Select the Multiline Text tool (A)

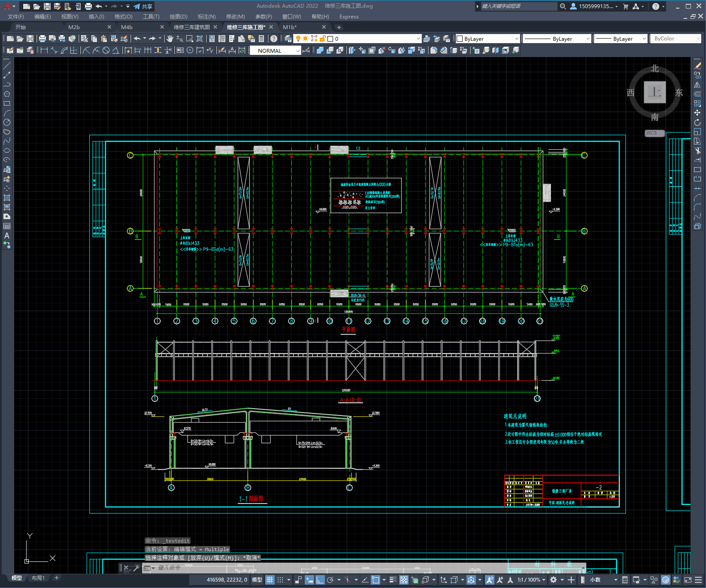point(7,235)
